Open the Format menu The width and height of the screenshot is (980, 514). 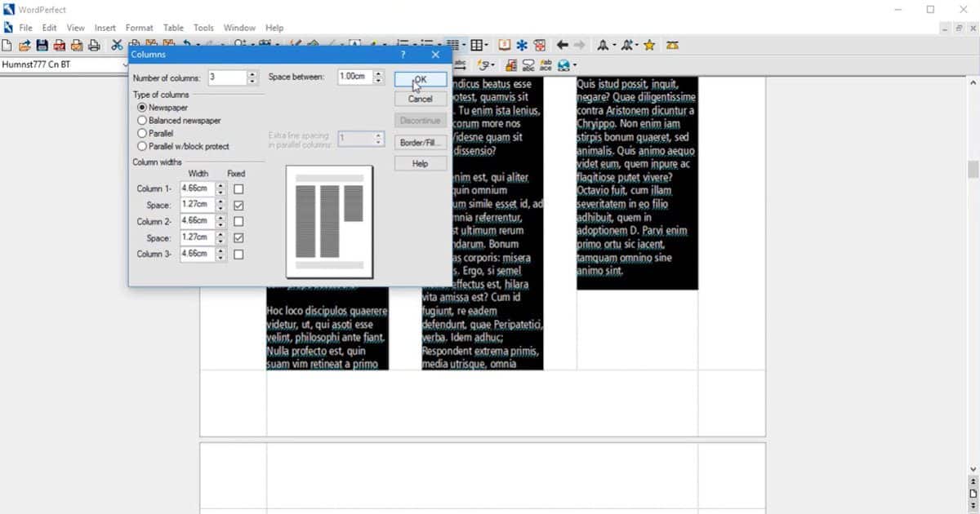(139, 27)
